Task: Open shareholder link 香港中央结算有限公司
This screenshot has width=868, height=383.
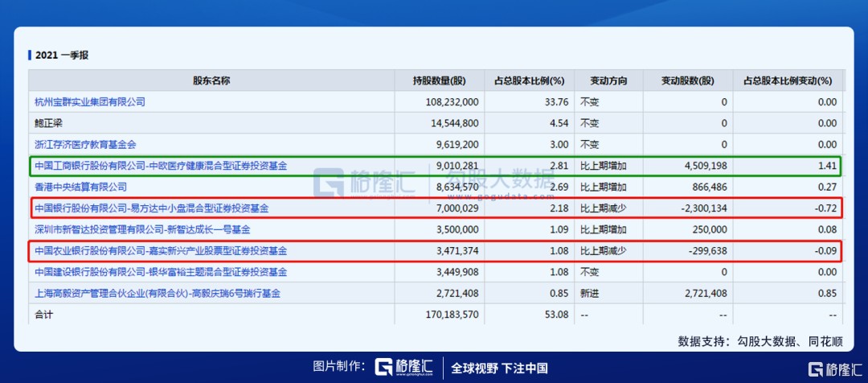Action: pos(81,187)
